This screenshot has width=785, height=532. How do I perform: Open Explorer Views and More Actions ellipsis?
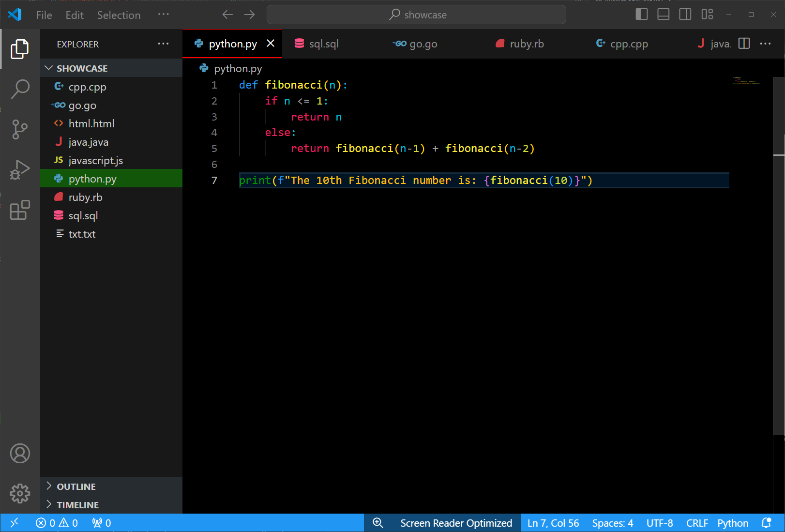pos(164,44)
